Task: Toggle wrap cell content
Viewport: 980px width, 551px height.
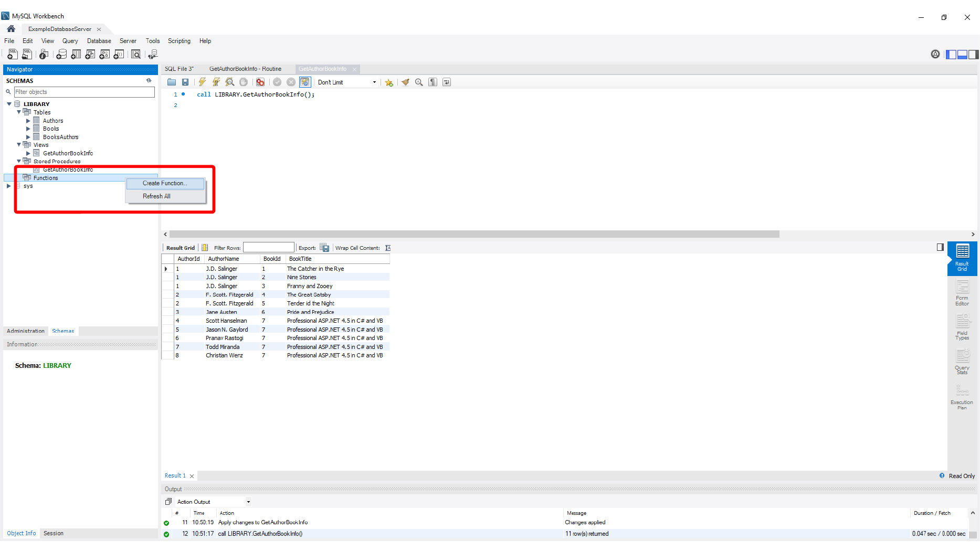Action: click(x=388, y=248)
